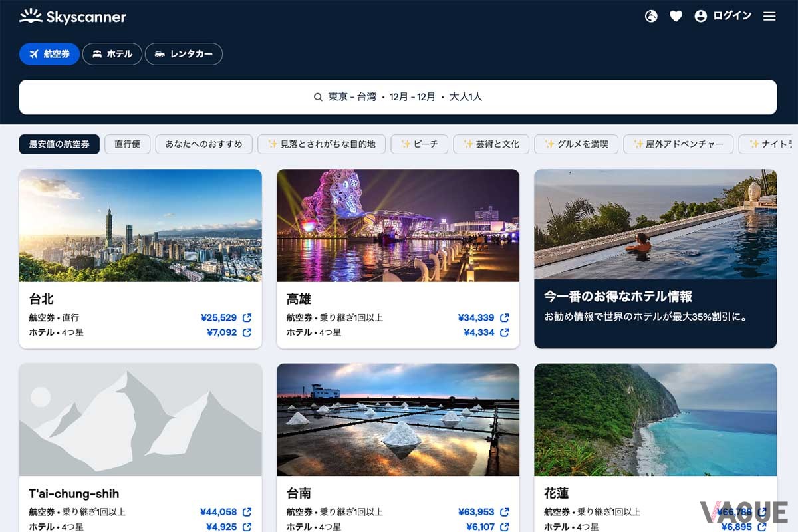Switch to the ホテル tab
The width and height of the screenshot is (798, 532).
112,54
